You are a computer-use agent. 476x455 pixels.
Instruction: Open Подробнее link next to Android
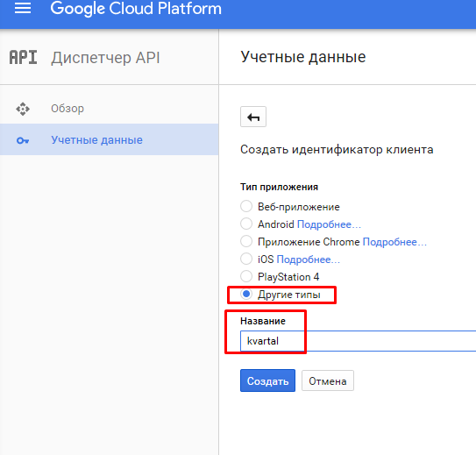329,224
